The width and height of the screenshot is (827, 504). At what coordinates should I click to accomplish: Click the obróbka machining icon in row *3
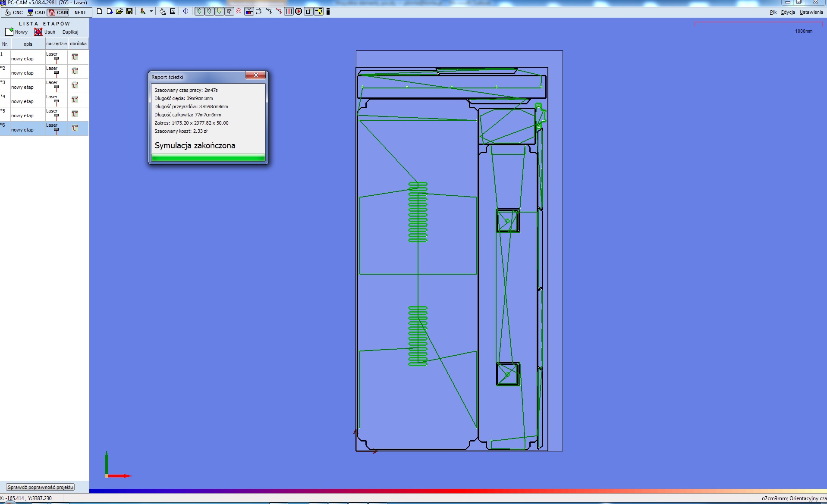pos(75,85)
